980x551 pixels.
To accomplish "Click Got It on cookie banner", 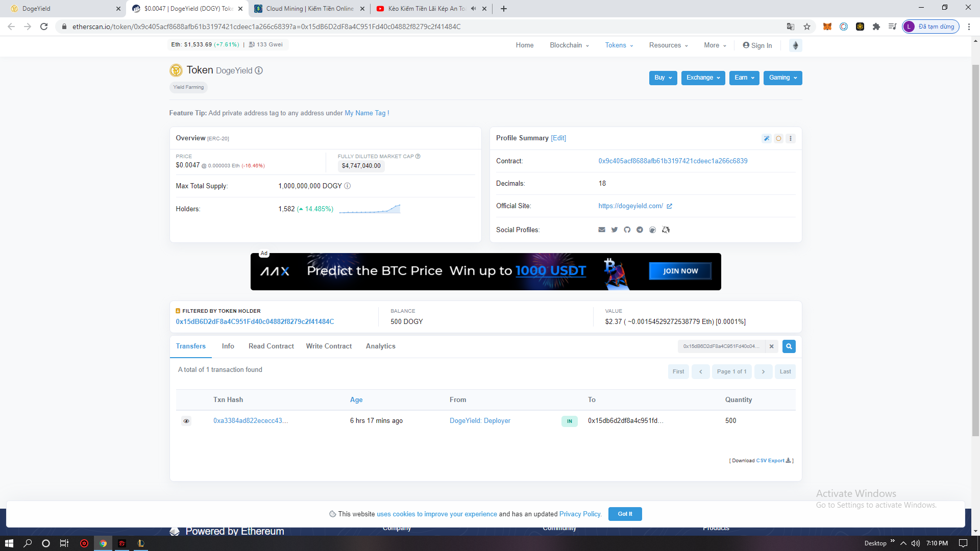I will [x=625, y=514].
